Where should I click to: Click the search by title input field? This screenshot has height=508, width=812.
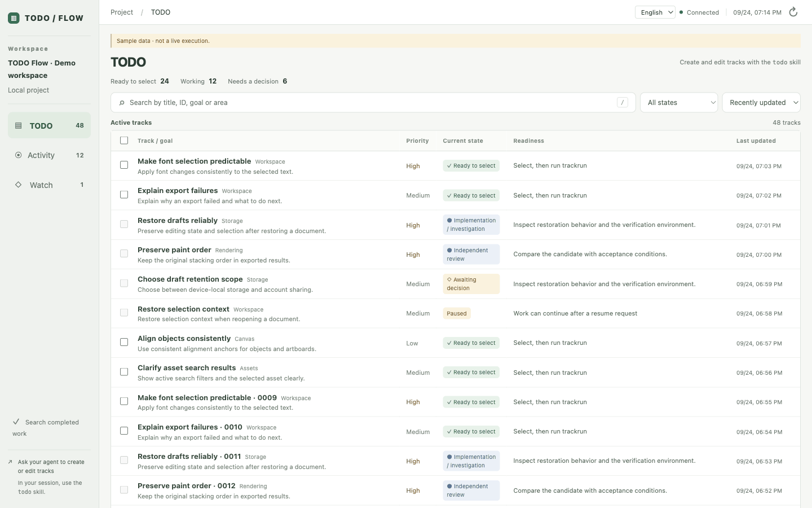tap(373, 102)
